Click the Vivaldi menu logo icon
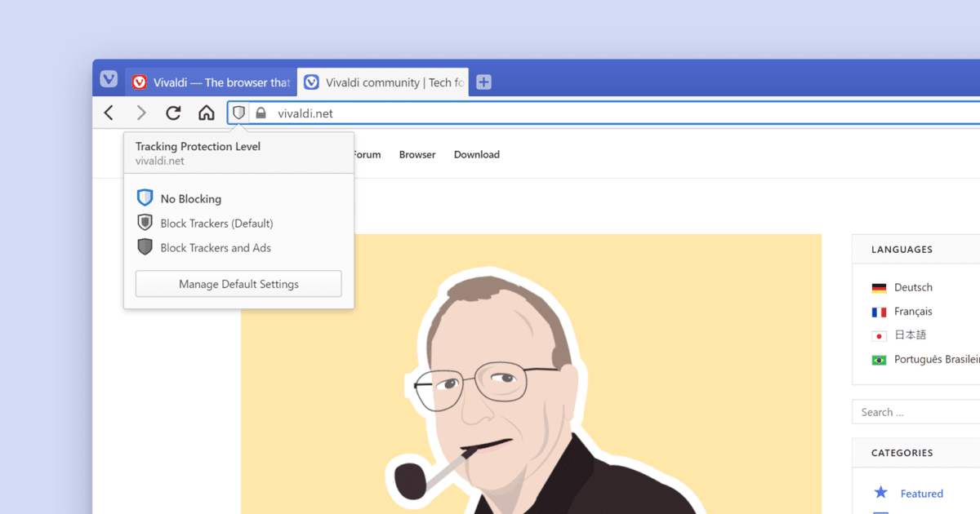The width and height of the screenshot is (980, 514). point(109,79)
